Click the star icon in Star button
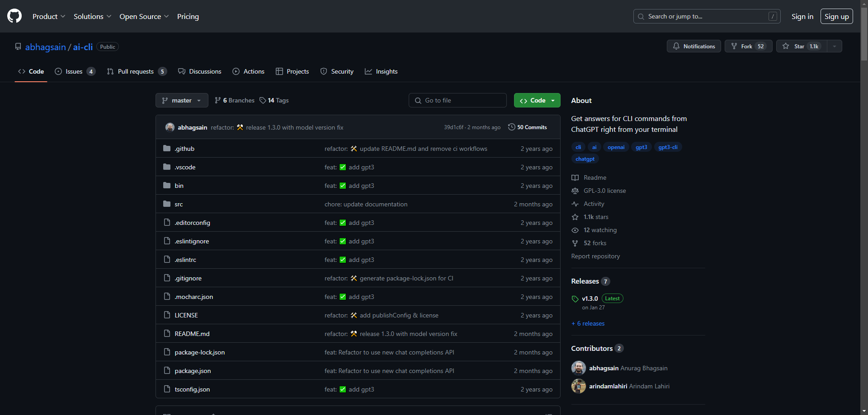The image size is (868, 415). (x=786, y=46)
